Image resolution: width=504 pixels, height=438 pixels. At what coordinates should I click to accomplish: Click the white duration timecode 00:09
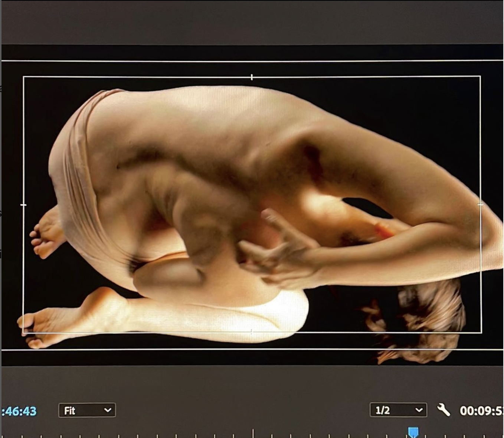tap(481, 411)
